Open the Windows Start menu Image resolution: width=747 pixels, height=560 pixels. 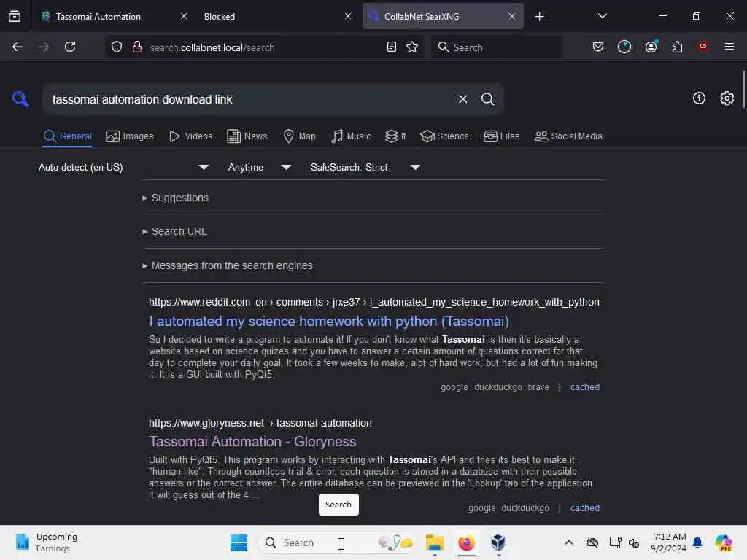(x=239, y=542)
